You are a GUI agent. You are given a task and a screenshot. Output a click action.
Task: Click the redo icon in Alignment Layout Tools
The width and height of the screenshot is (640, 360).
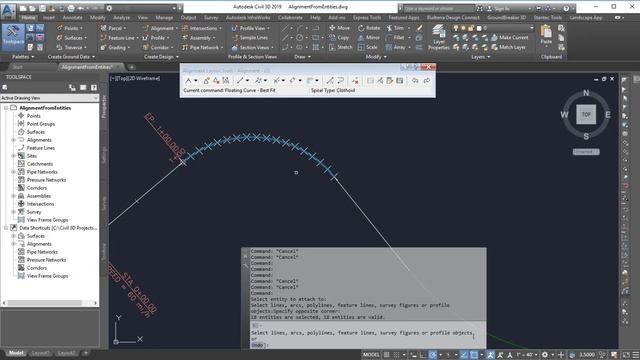tap(427, 80)
